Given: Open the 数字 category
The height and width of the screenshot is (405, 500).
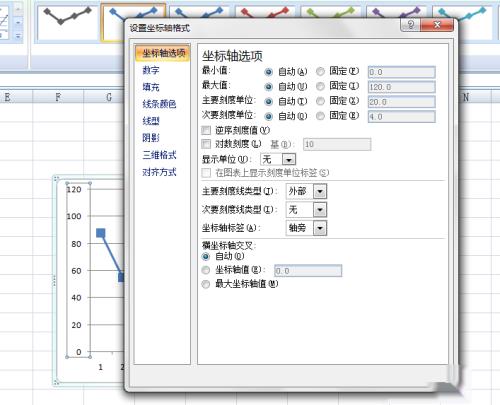Looking at the screenshot, I should pyautogui.click(x=151, y=70).
